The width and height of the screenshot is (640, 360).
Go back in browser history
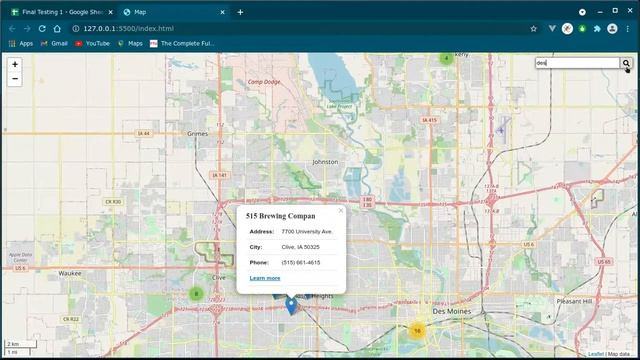click(x=12, y=29)
